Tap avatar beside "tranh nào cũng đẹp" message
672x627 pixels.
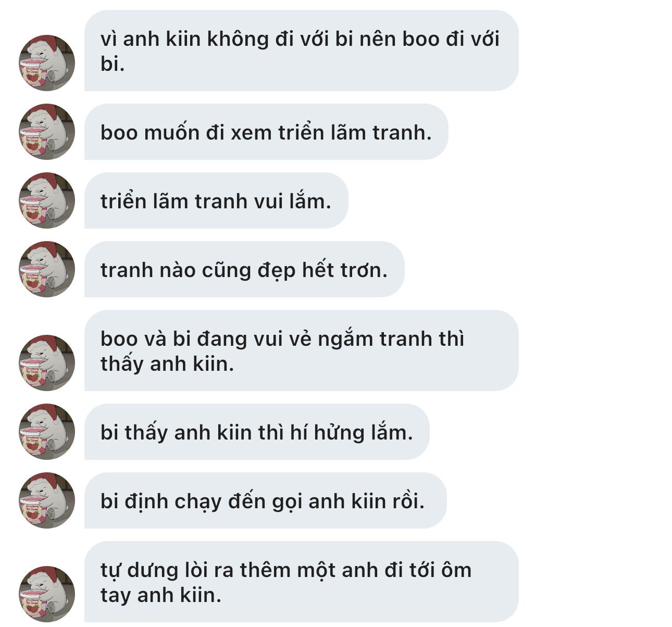coord(47,269)
